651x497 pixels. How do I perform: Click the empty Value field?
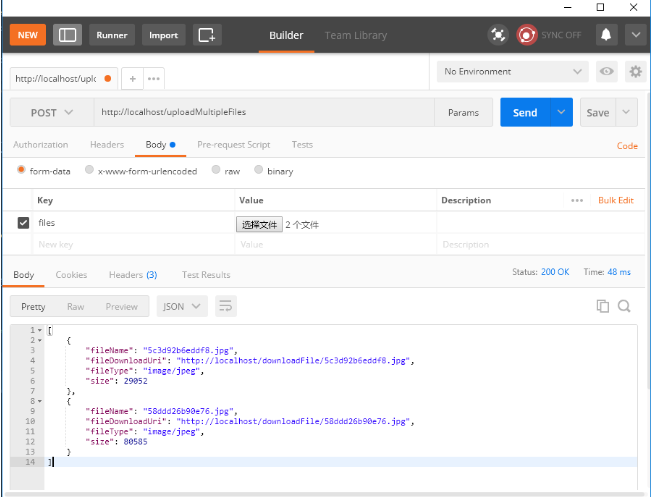click(x=335, y=245)
